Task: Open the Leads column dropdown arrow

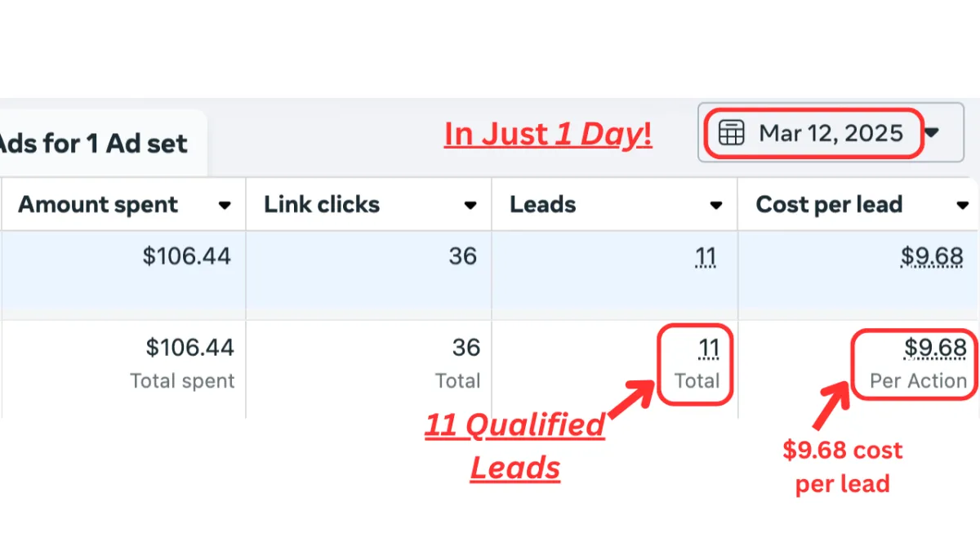Action: 716,206
